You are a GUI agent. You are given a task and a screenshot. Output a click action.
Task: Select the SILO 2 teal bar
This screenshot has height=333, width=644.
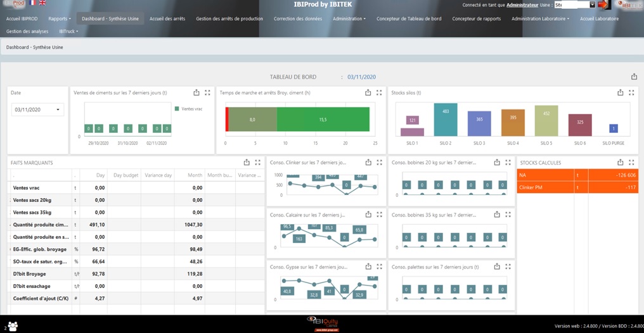446,120
